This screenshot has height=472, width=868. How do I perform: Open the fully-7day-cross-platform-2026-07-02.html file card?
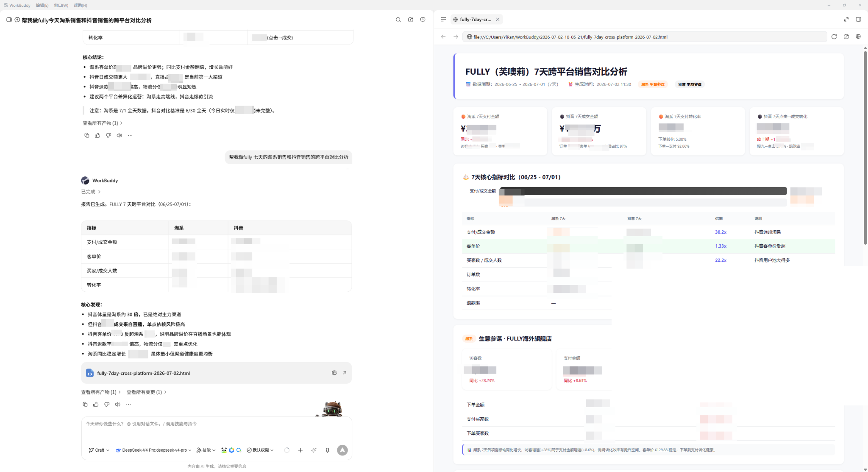[x=216, y=373]
